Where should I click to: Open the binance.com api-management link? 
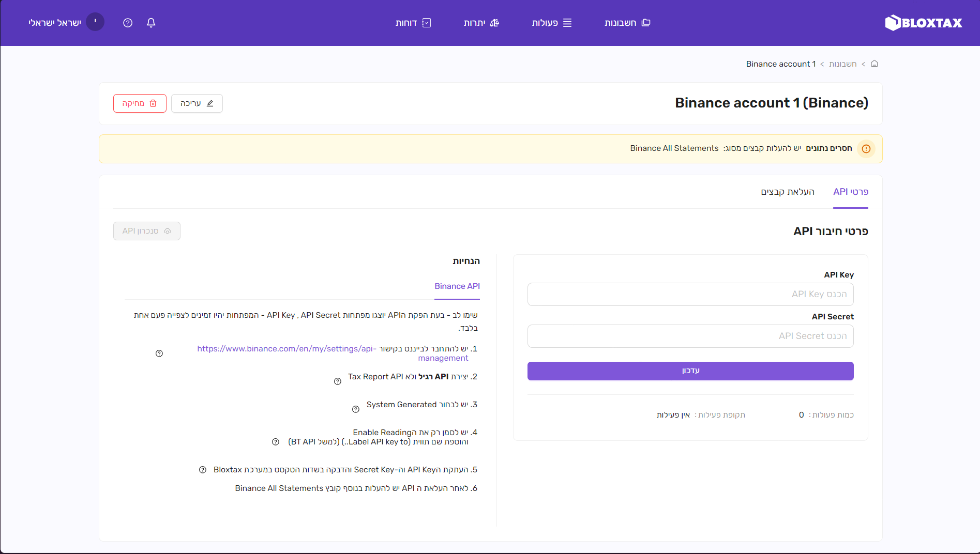pyautogui.click(x=333, y=353)
